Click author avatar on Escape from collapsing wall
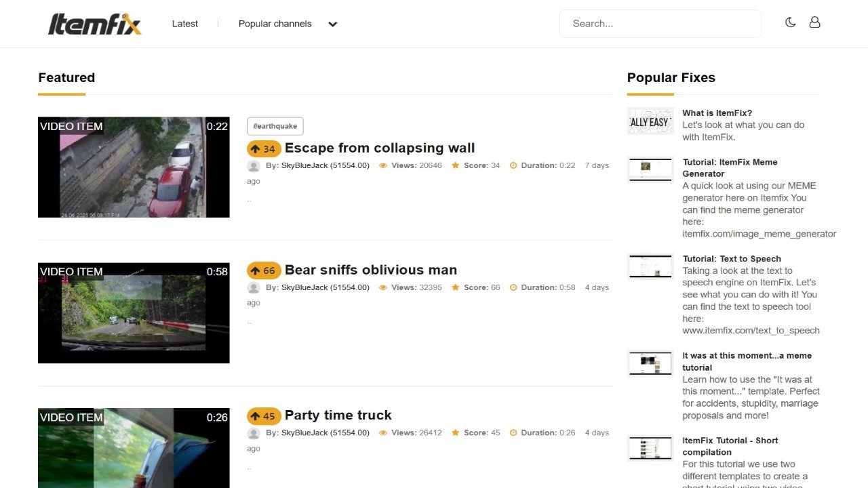868x488 pixels. 254,166
